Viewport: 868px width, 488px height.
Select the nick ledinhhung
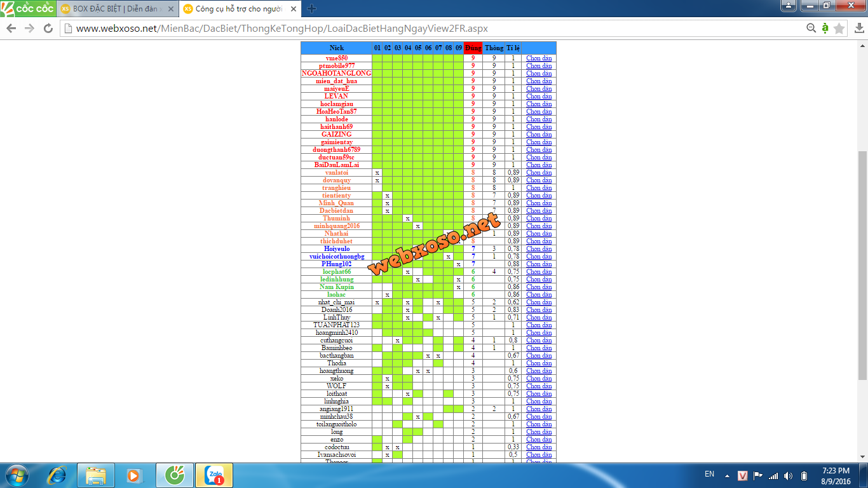pyautogui.click(x=337, y=280)
